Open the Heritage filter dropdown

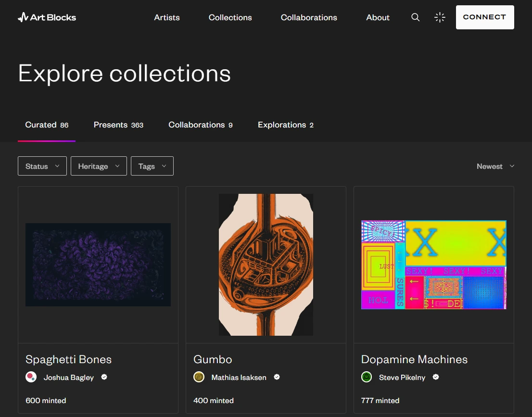[x=99, y=166]
